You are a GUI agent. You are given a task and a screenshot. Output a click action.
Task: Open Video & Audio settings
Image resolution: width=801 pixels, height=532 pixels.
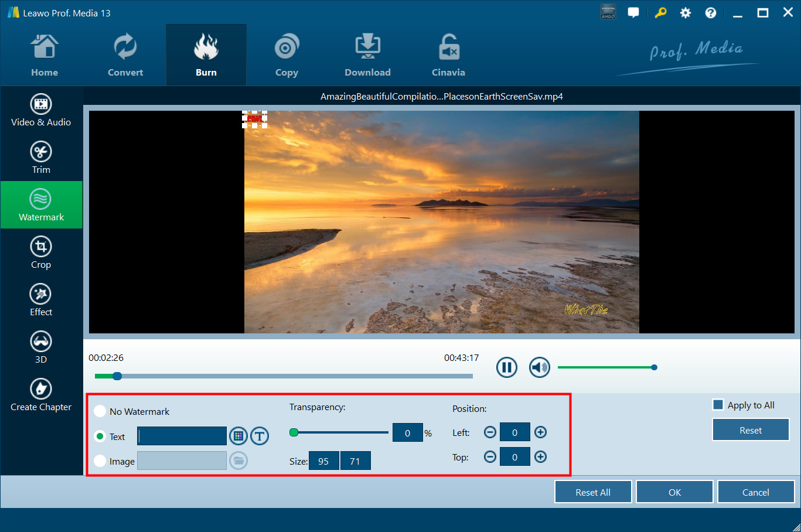(41, 110)
